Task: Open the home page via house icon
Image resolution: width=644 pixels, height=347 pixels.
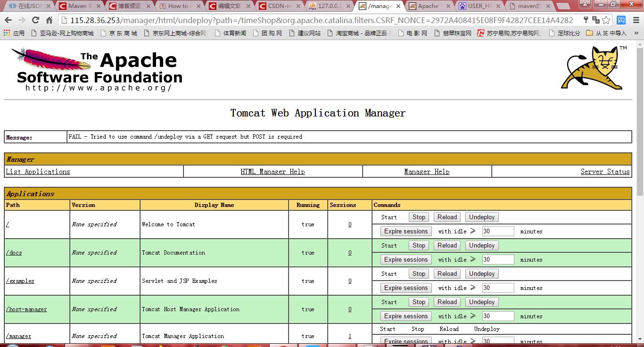Action: click(49, 20)
